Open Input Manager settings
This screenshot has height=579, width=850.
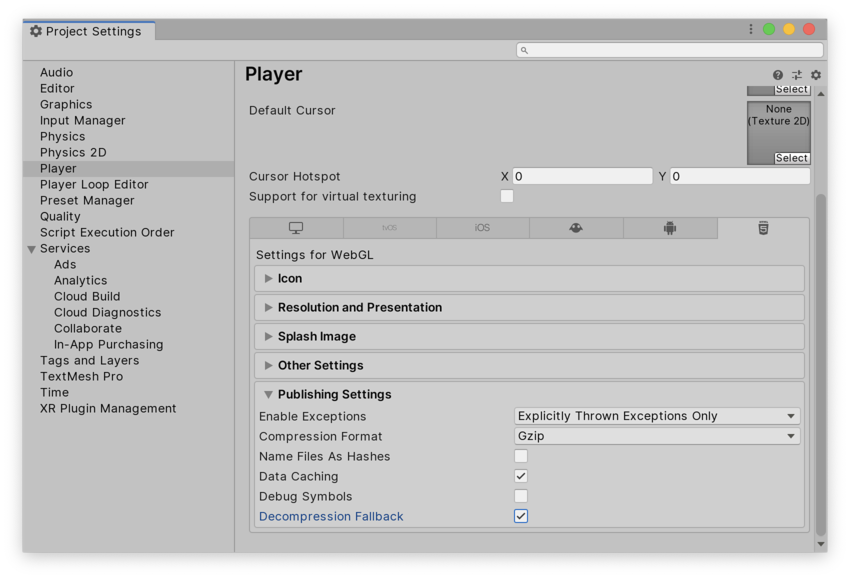tap(82, 120)
